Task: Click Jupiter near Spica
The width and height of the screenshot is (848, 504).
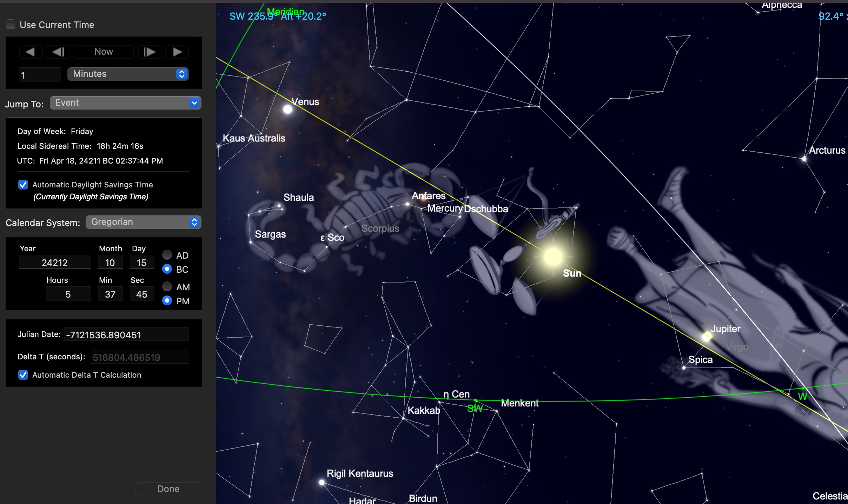Action: point(706,337)
